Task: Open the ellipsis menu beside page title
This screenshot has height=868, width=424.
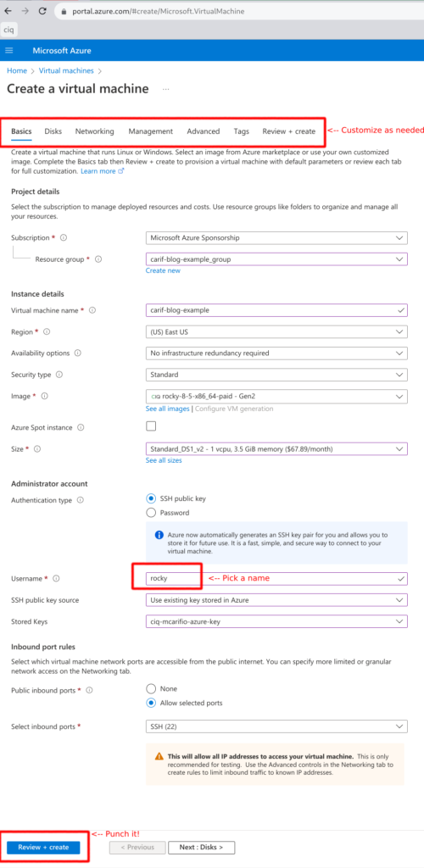Action: point(165,89)
